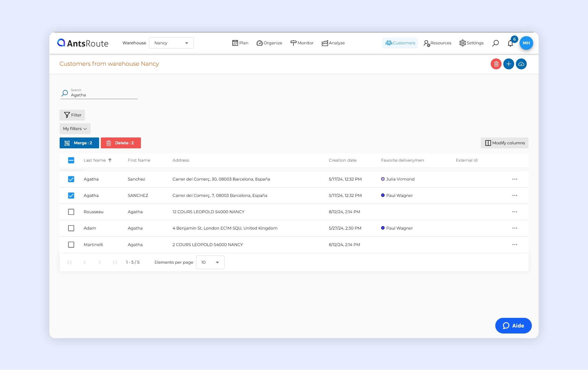Open the notifications bell icon
This screenshot has height=370, width=588.
tap(510, 43)
